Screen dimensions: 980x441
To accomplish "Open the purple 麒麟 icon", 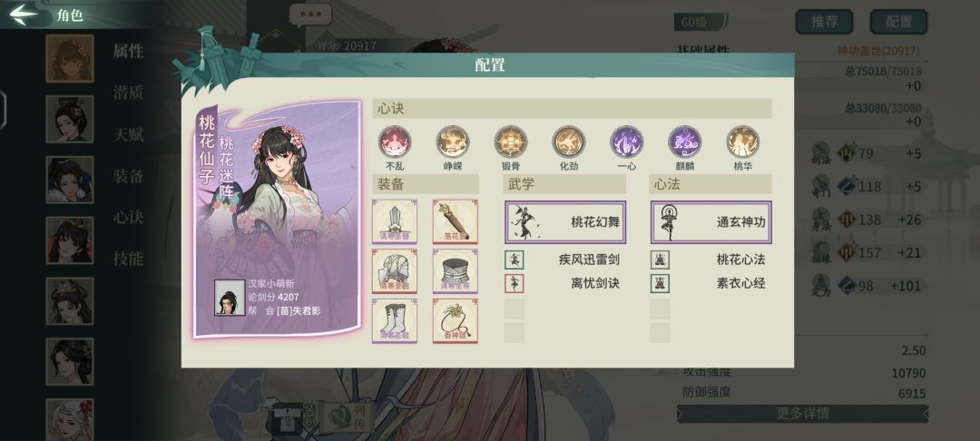I will [x=685, y=142].
